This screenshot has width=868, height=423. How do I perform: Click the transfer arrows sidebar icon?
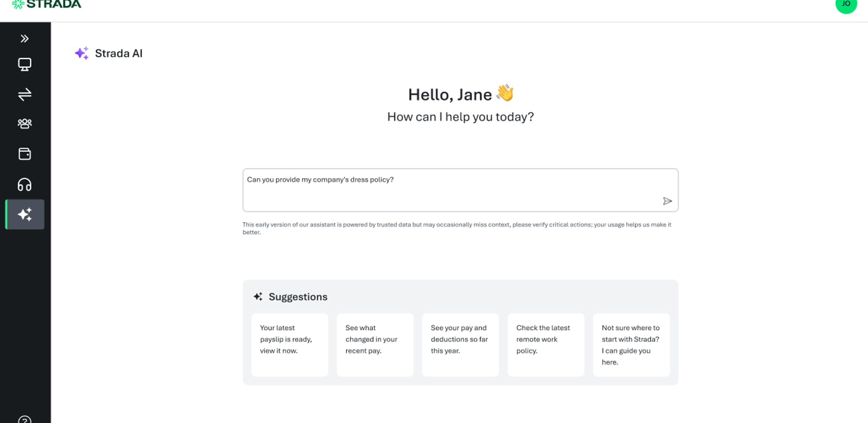click(24, 94)
